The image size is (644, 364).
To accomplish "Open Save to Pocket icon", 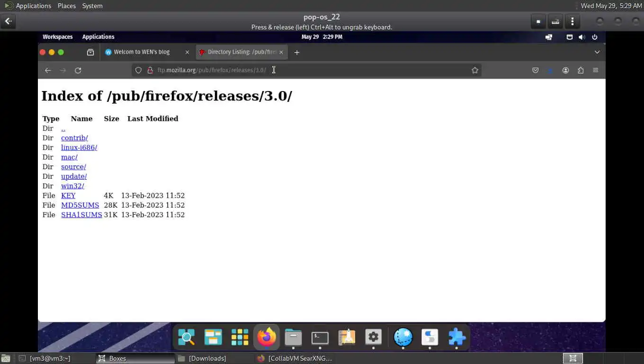I will [536, 70].
